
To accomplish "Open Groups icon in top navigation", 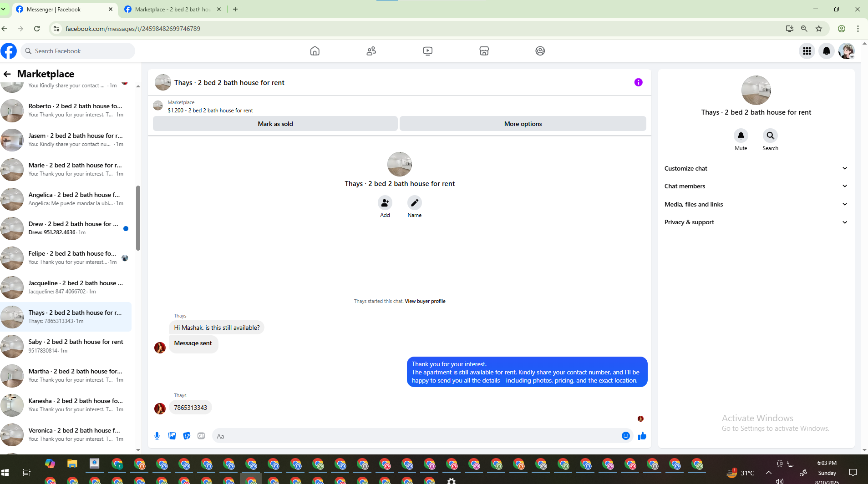I will click(x=540, y=51).
